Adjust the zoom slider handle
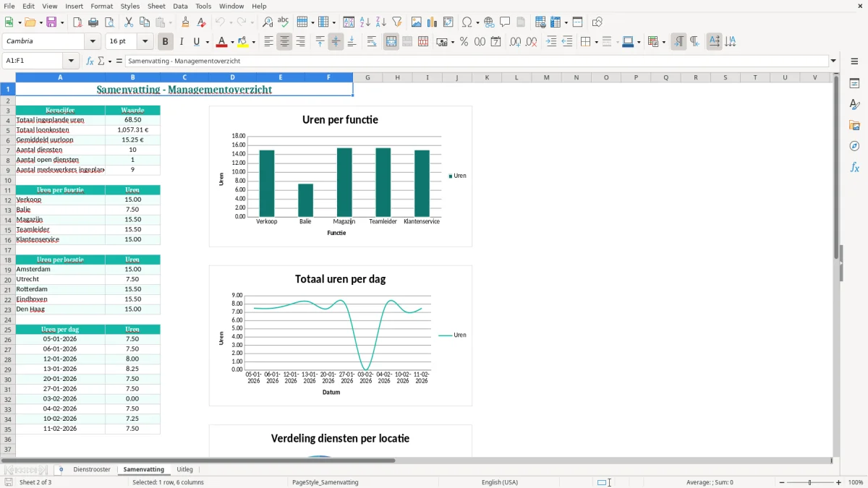This screenshot has width=868, height=488. pyautogui.click(x=810, y=482)
